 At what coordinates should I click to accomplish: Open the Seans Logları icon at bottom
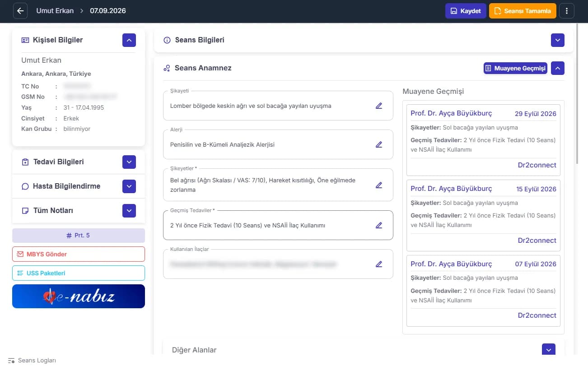11,361
